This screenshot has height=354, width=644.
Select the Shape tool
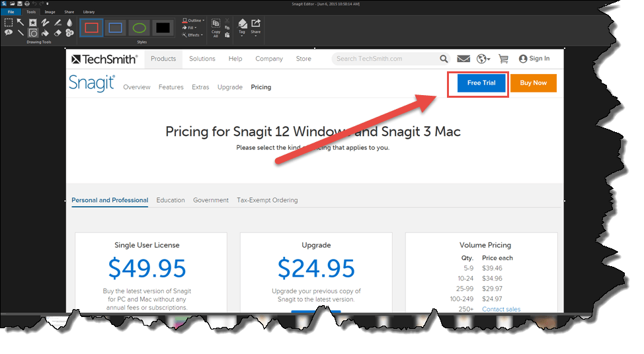[33, 33]
